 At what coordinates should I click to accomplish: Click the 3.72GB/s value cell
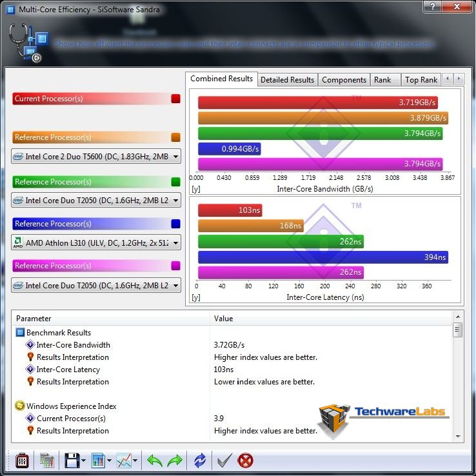point(229,345)
